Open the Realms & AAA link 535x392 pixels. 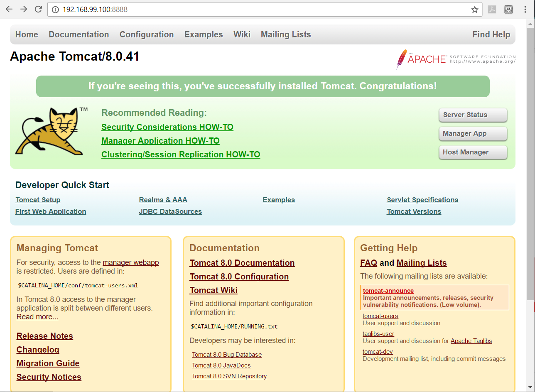click(163, 200)
